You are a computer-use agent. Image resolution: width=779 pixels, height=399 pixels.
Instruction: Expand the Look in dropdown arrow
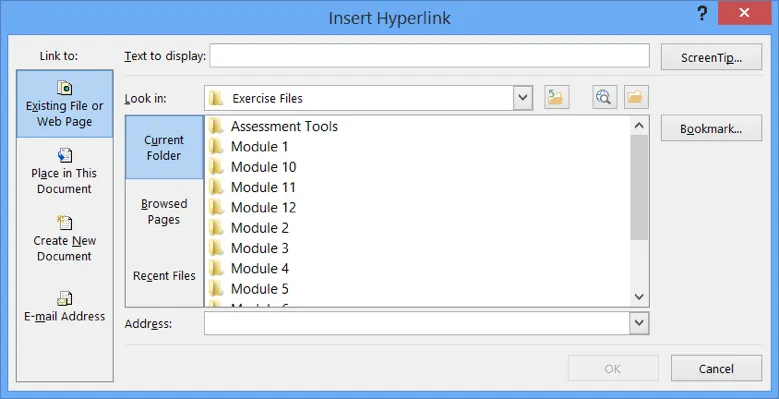[523, 97]
